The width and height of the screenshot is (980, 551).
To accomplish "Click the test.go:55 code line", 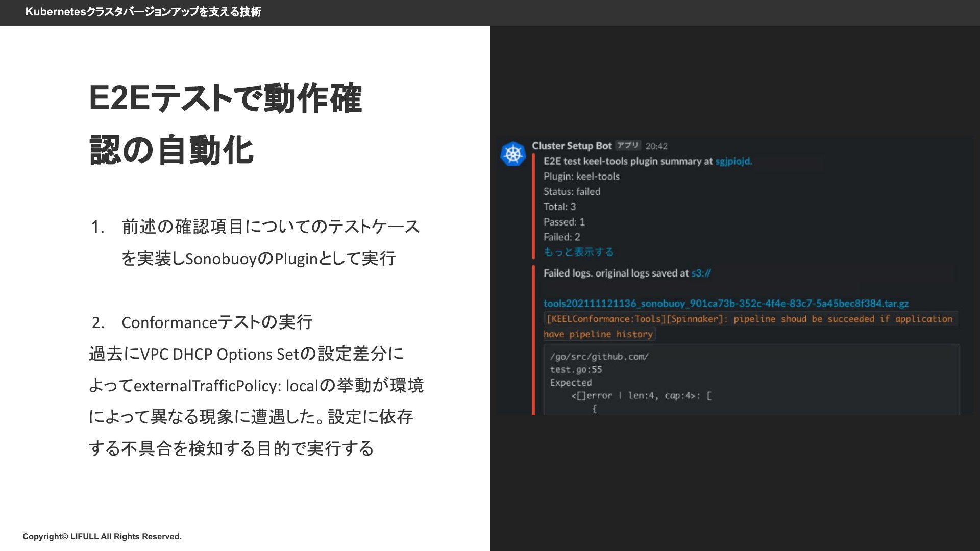I will [576, 370].
